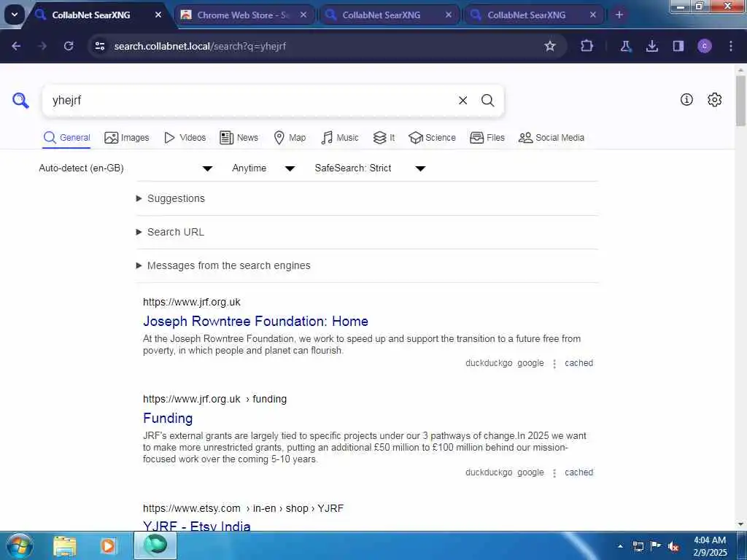Open the tab search chevron button
The image size is (747, 560).
tap(15, 15)
